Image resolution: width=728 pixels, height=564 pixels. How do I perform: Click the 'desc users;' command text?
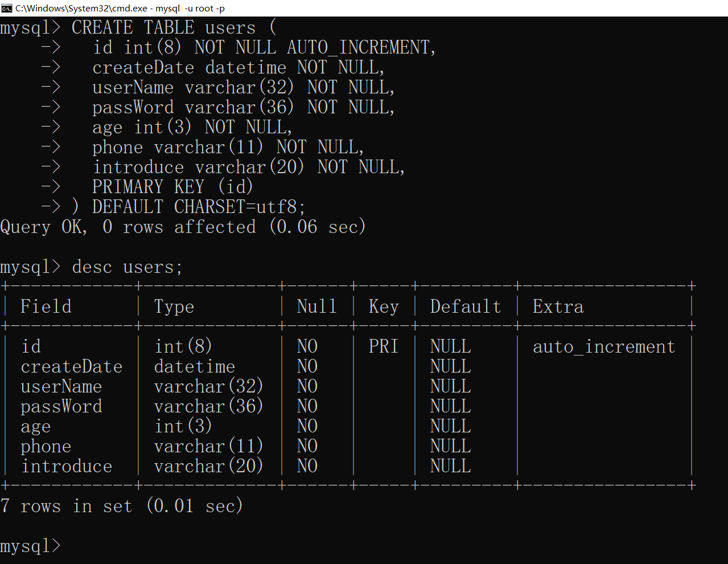point(127,267)
